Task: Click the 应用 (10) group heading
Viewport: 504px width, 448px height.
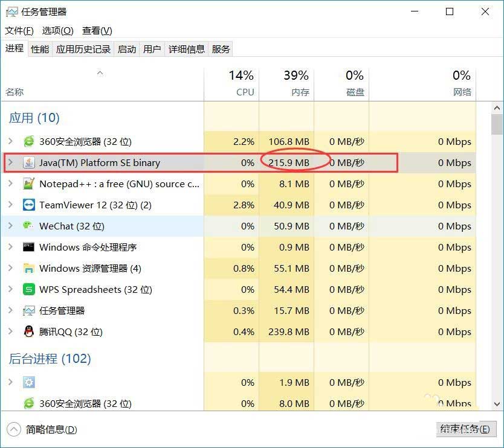Action: tap(34, 118)
